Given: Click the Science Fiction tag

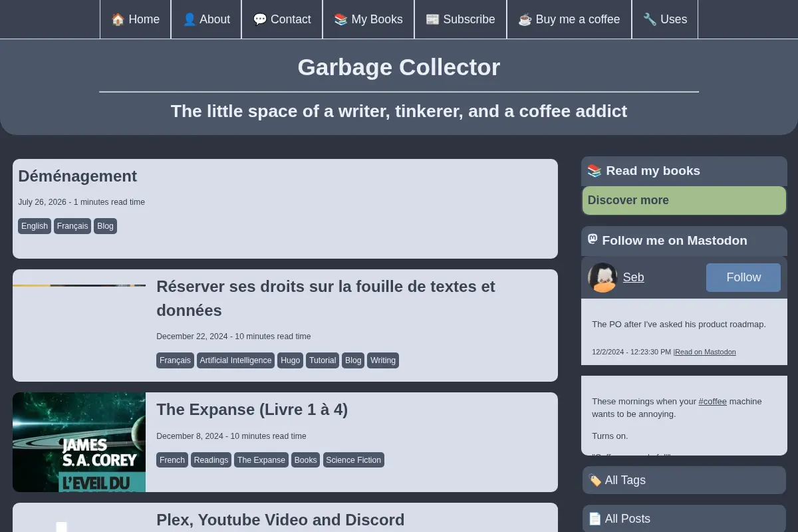Looking at the screenshot, I should (x=354, y=460).
